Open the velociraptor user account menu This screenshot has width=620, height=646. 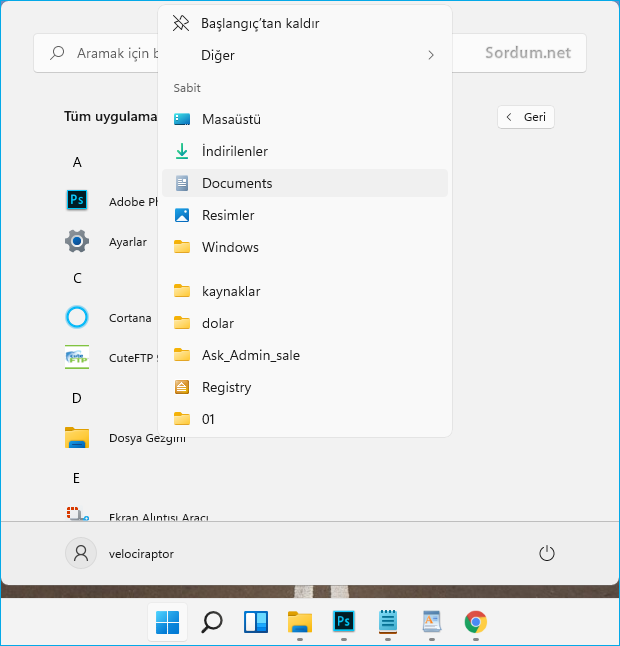click(x=119, y=553)
